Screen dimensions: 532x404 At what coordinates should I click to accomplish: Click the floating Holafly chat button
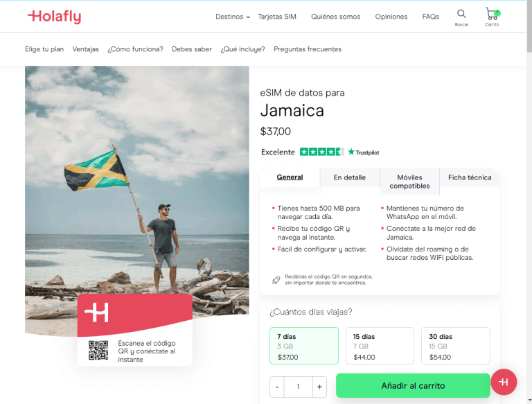pyautogui.click(x=504, y=382)
